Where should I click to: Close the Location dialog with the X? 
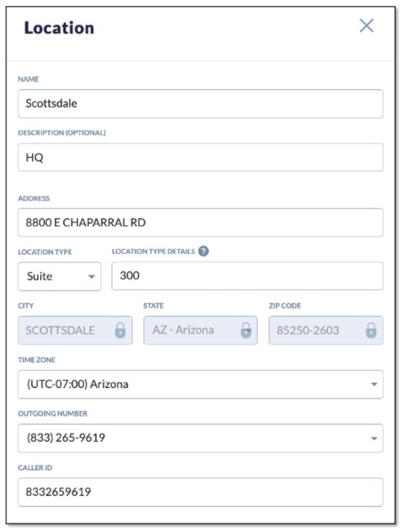(x=366, y=26)
